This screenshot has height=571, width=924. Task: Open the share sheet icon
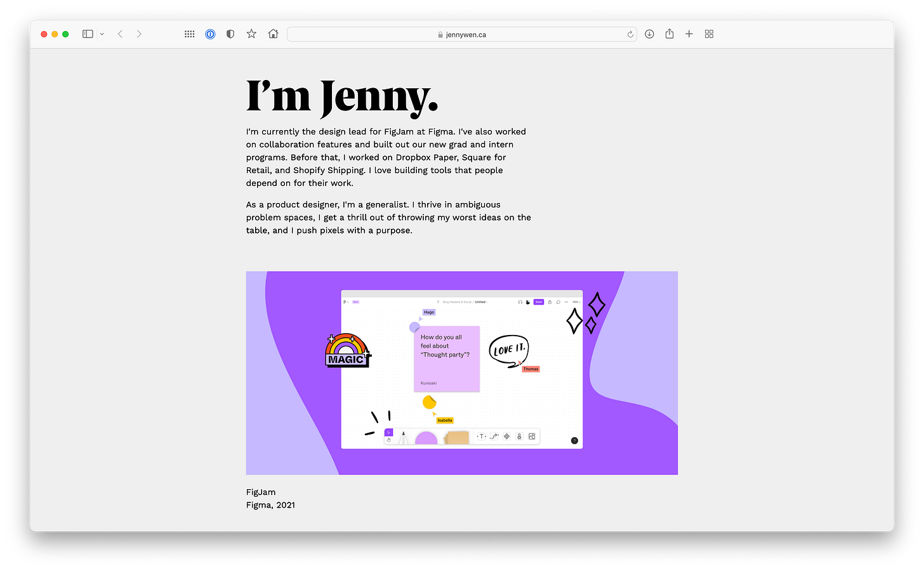tap(670, 34)
